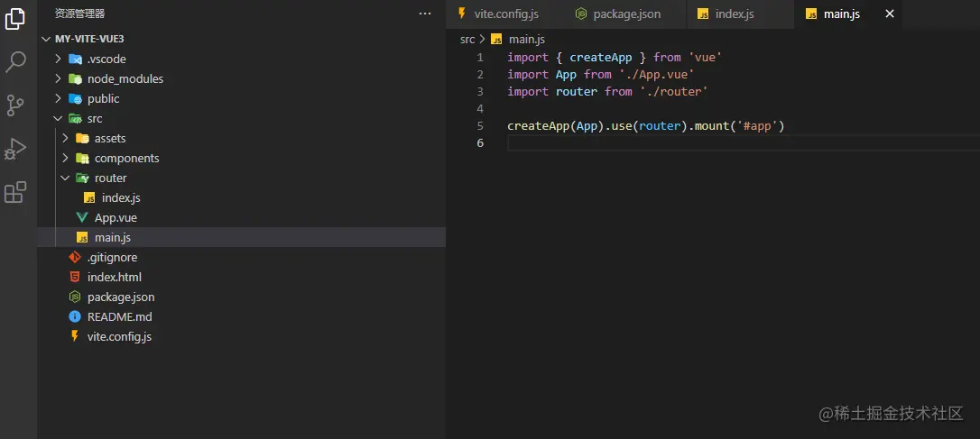
Task: Open the Search view icon
Action: point(15,61)
